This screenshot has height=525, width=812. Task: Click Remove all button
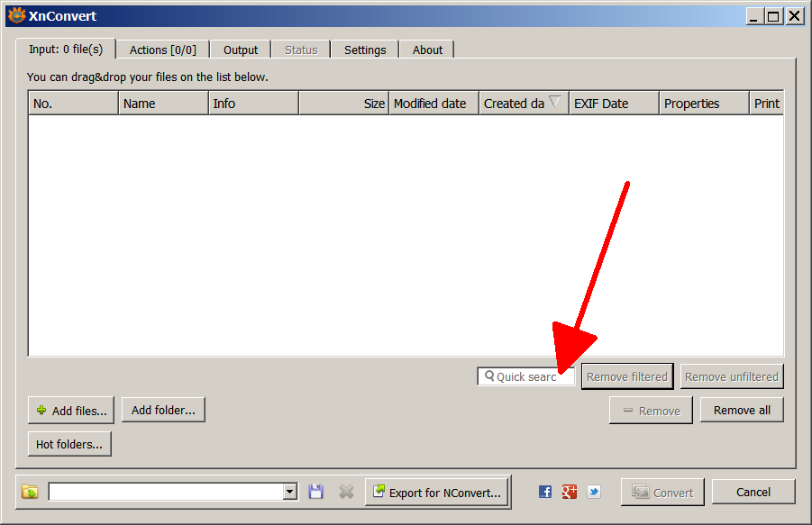[x=742, y=410]
